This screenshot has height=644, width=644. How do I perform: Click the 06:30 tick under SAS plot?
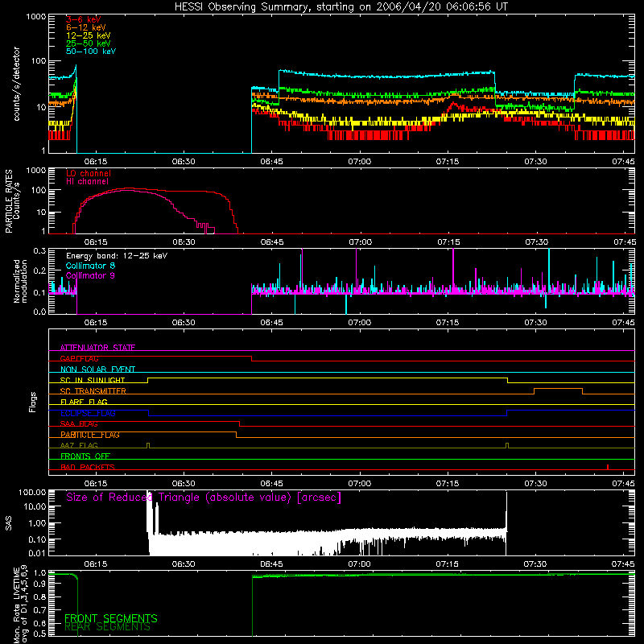(x=184, y=564)
